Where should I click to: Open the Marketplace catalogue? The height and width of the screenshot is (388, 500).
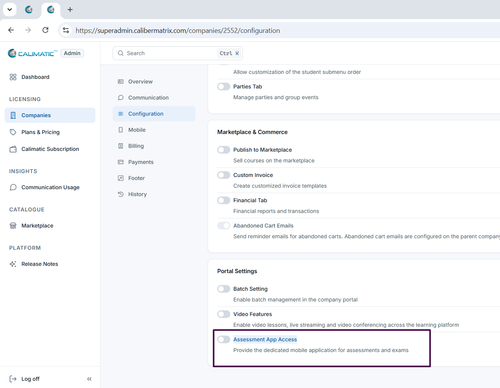tap(50, 226)
